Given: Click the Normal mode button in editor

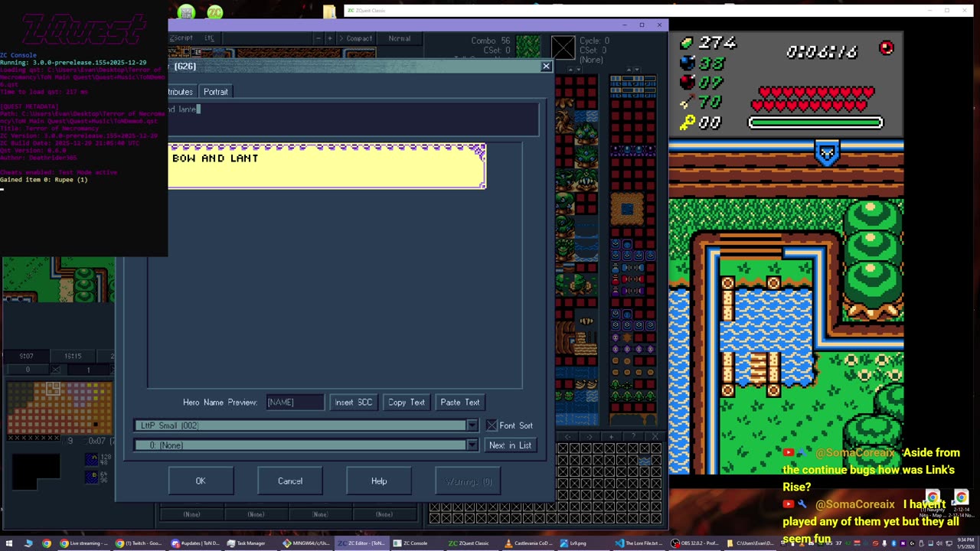Looking at the screenshot, I should pos(399,38).
